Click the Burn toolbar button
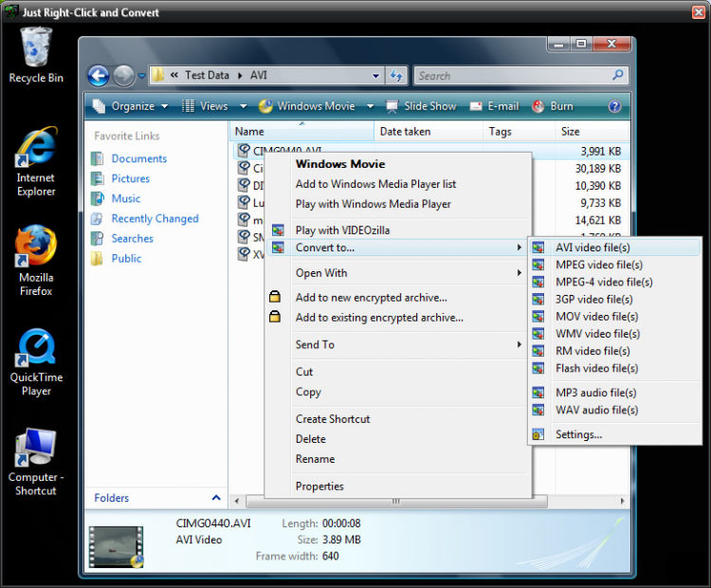The width and height of the screenshot is (711, 588). pyautogui.click(x=553, y=106)
